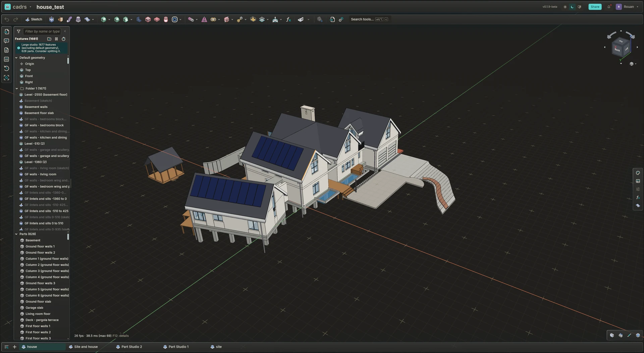Open the table sidebar panel icon
This screenshot has width=644, height=353.
[x=6, y=59]
